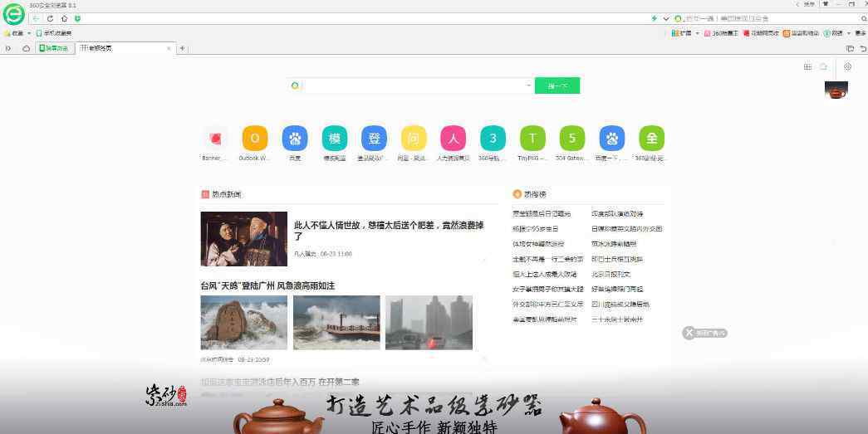Open the first 百度 paw shortcut tile
Image resolution: width=868 pixels, height=434 pixels.
(295, 139)
